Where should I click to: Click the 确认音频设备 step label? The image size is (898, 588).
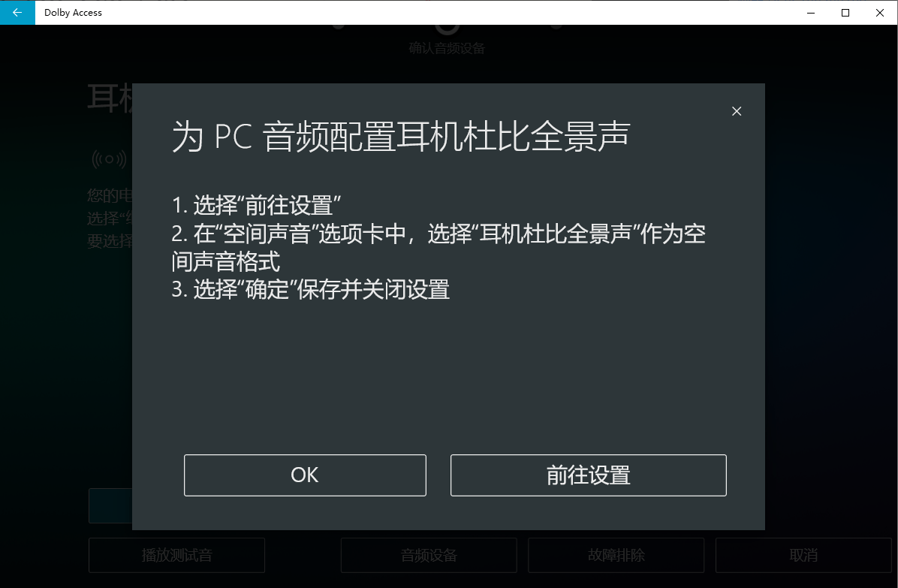coord(447,48)
